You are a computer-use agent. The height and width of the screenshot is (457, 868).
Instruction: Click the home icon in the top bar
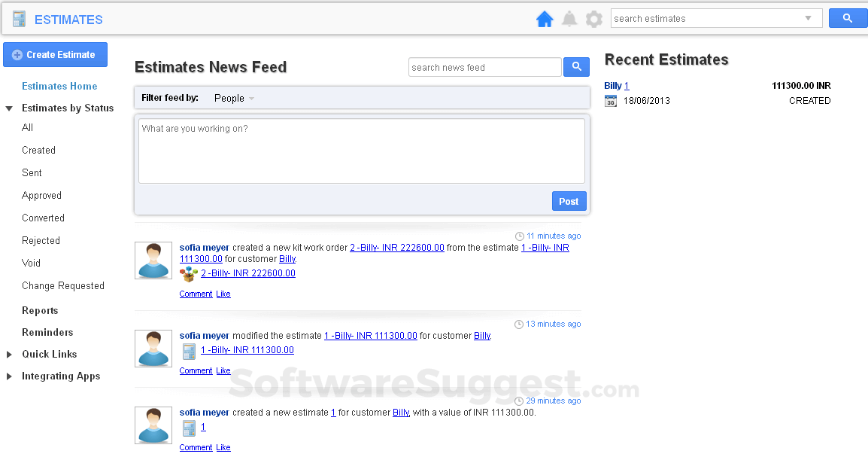tap(545, 18)
